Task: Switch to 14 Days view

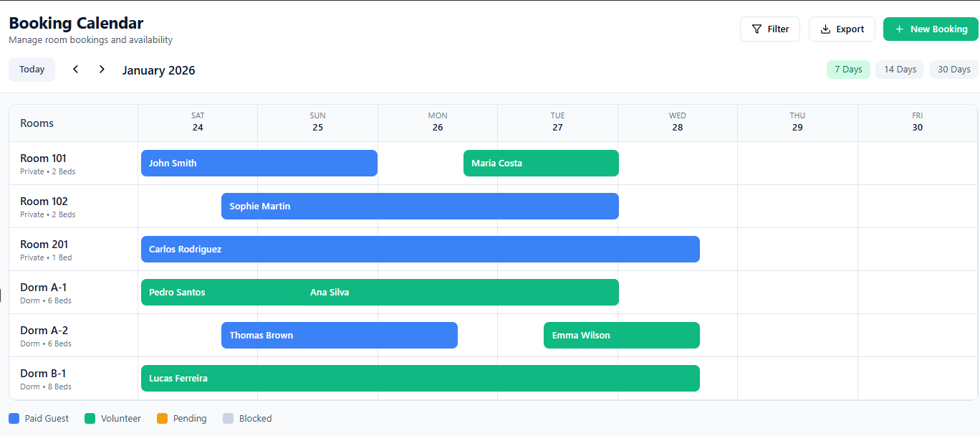Action: click(x=900, y=70)
